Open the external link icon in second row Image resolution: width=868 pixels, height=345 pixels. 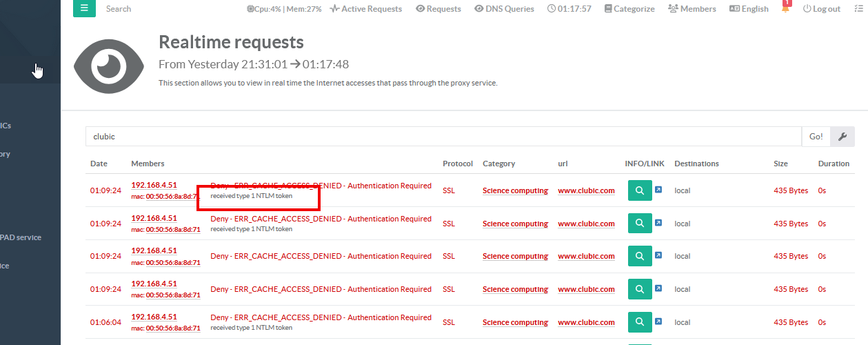tap(658, 223)
